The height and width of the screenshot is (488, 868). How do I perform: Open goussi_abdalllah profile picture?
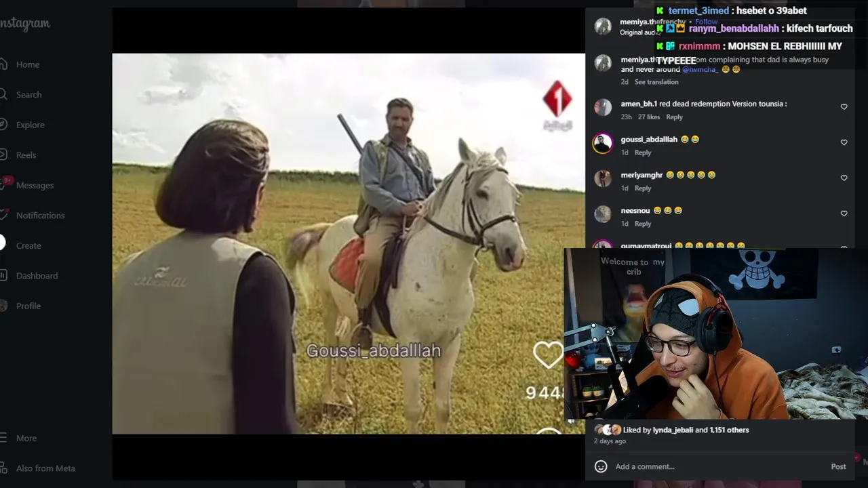click(x=603, y=143)
